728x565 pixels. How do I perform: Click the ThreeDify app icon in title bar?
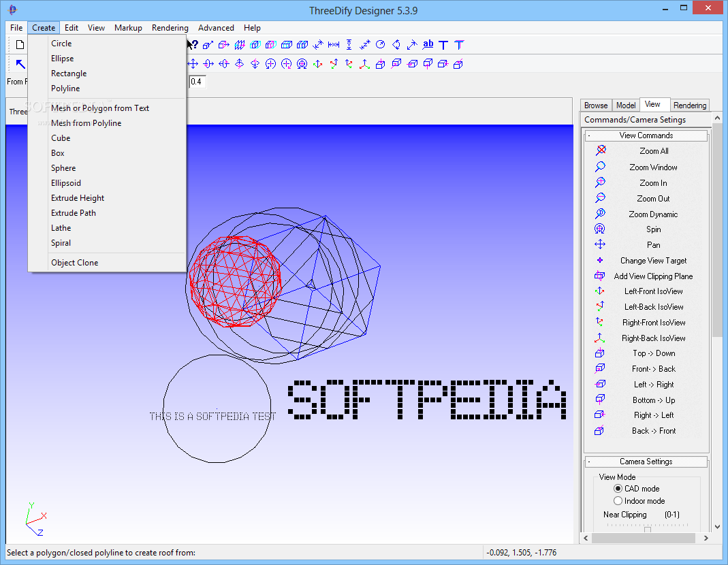coord(12,10)
